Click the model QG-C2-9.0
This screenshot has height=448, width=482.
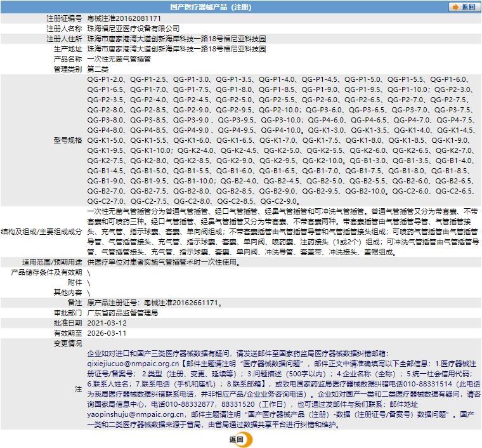278,201
